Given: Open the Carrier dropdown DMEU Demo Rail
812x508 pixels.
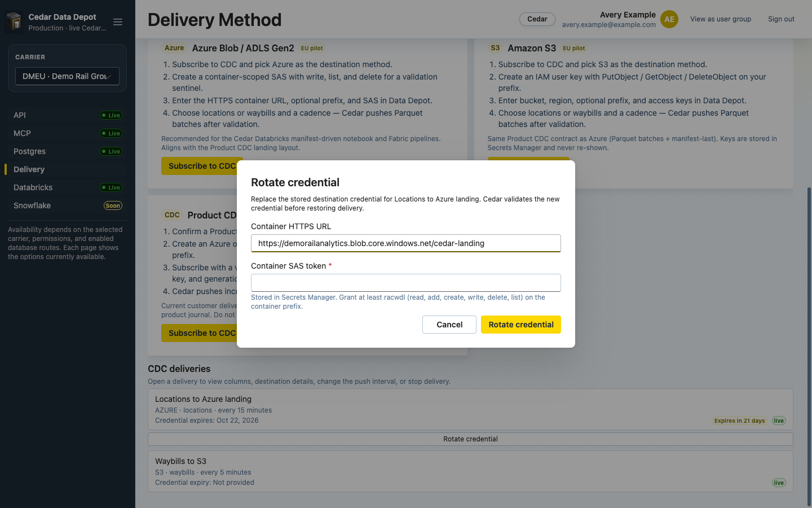Looking at the screenshot, I should pyautogui.click(x=67, y=76).
